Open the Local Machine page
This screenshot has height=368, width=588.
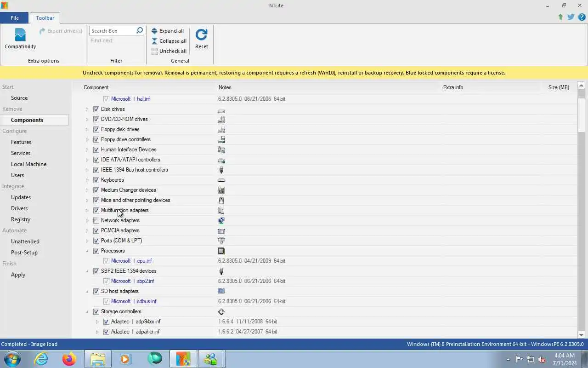[28, 164]
